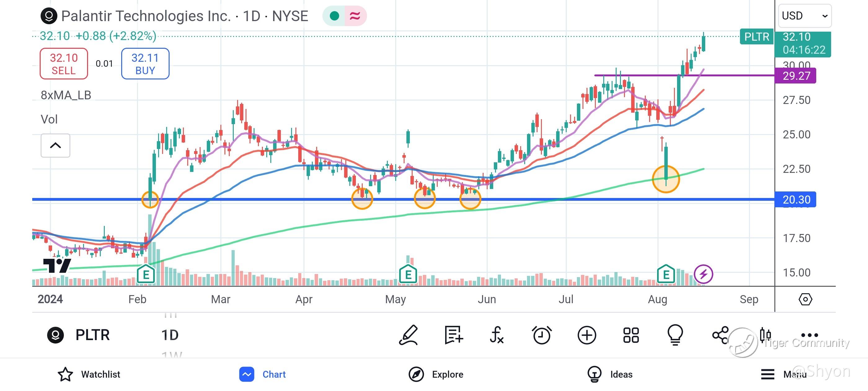The width and height of the screenshot is (868, 391).
Task: Open the four-square layout icon
Action: pyautogui.click(x=631, y=335)
